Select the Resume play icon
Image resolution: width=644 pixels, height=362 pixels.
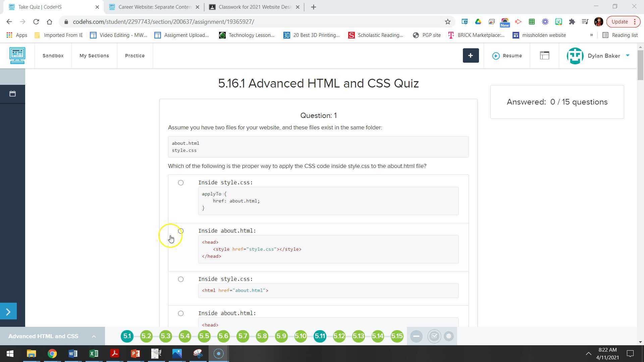[496, 56]
